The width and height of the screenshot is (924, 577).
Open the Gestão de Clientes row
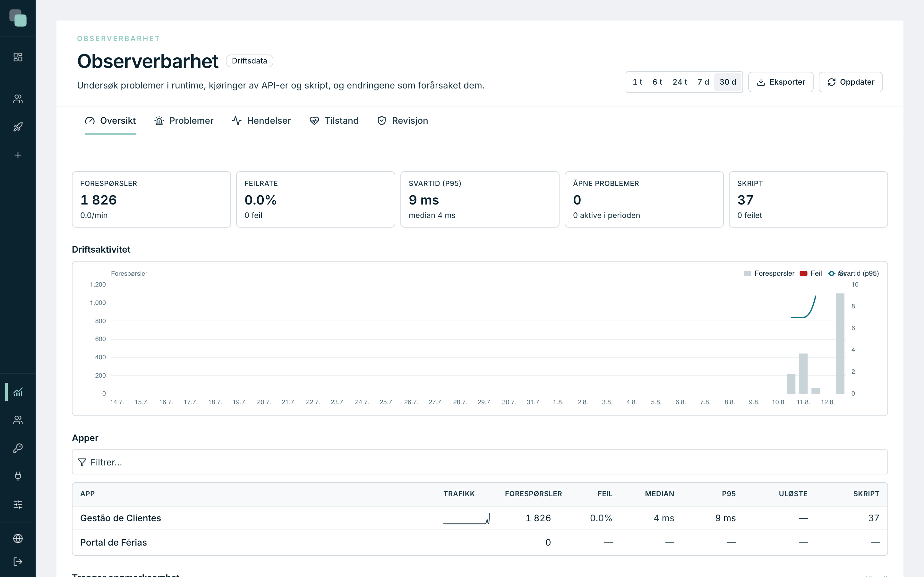point(480,518)
